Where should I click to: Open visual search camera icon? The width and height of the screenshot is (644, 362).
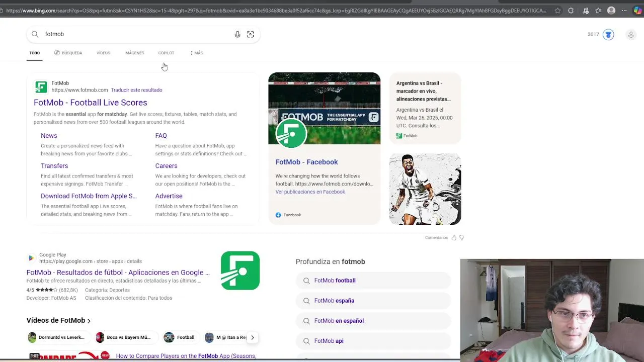click(x=251, y=34)
